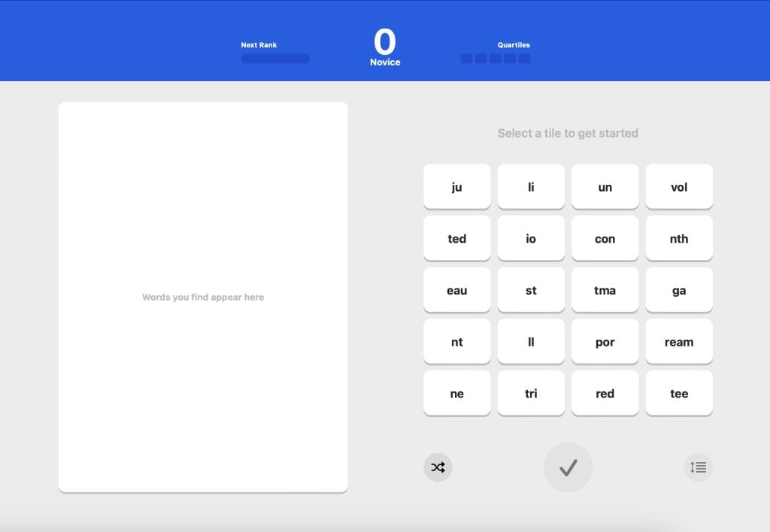Screen dimensions: 770x532
Task: Click the "tma" tile
Action: tap(605, 291)
